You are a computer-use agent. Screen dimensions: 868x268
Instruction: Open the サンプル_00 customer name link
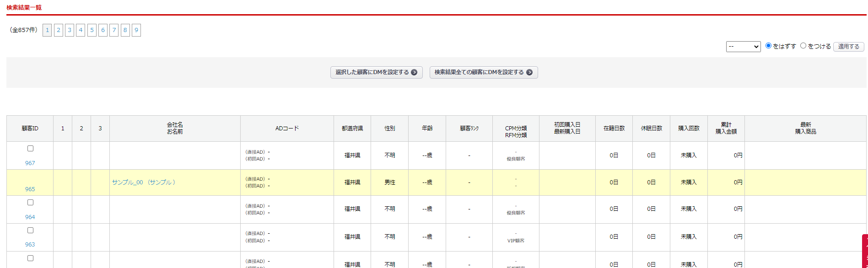point(144,182)
